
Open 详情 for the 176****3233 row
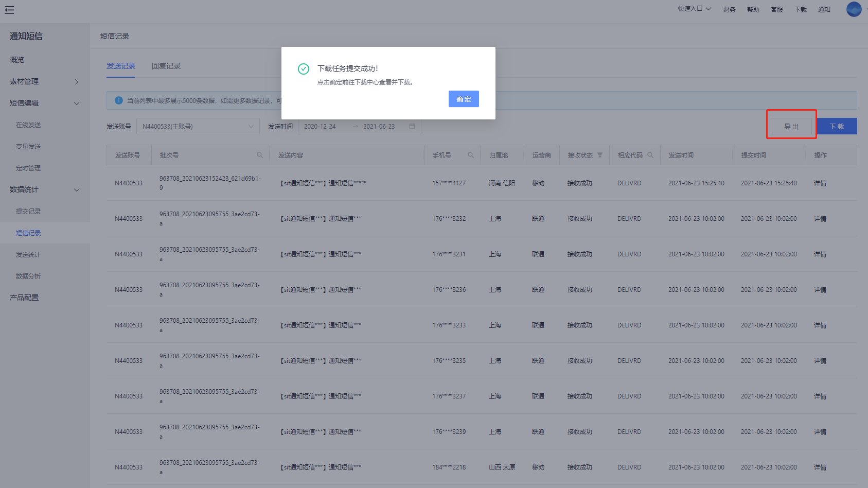pos(820,325)
